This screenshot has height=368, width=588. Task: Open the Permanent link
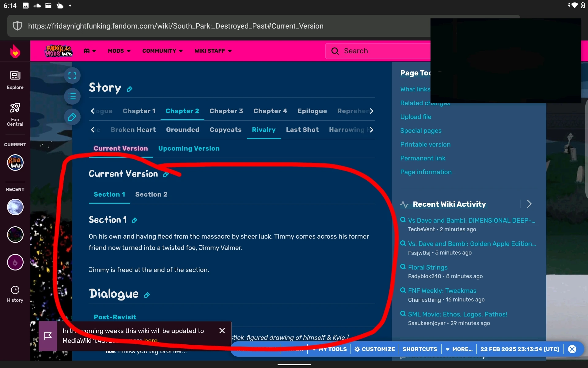(423, 158)
